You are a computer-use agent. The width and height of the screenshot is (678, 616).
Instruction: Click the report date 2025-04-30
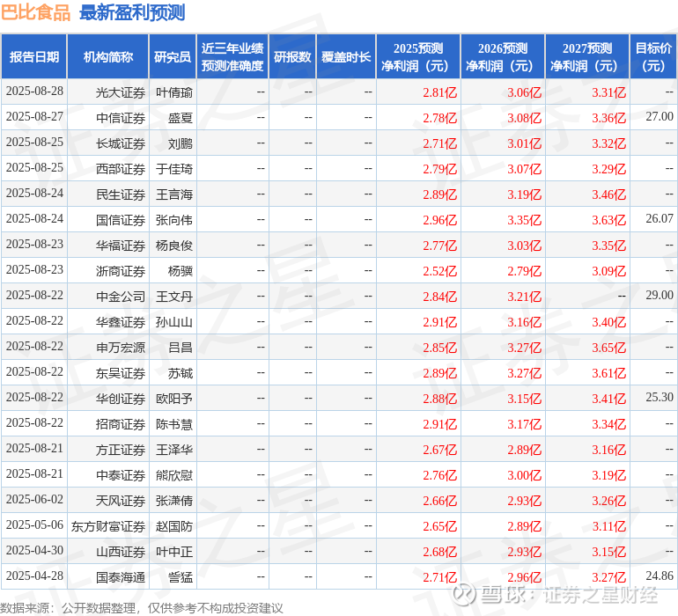click(34, 550)
